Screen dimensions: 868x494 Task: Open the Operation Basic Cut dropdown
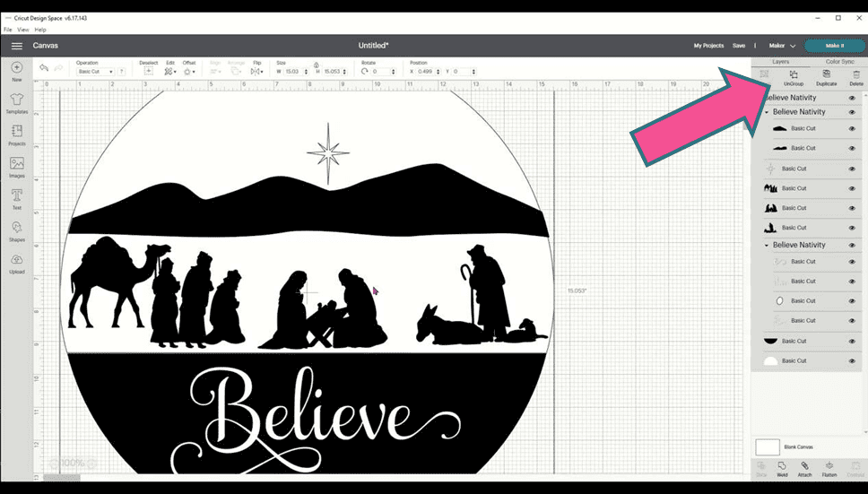coord(95,72)
